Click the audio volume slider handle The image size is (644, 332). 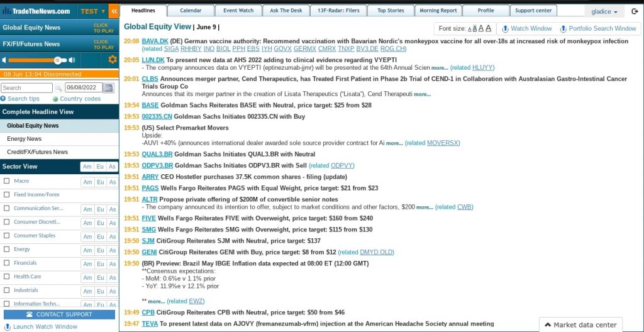coord(58,60)
